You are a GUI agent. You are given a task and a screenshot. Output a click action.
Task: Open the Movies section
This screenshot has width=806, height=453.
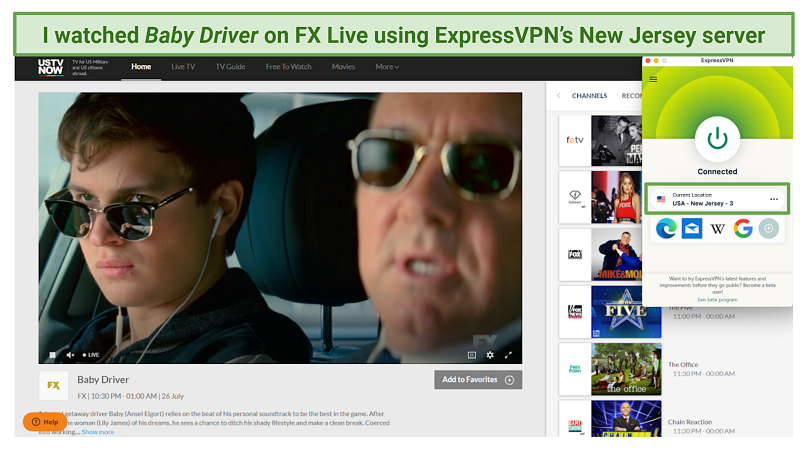coord(343,67)
